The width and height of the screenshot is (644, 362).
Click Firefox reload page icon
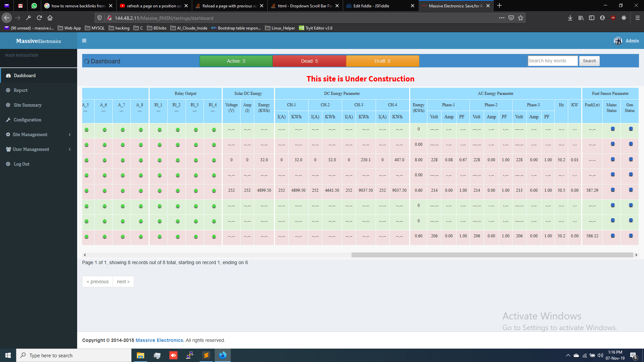click(x=39, y=18)
